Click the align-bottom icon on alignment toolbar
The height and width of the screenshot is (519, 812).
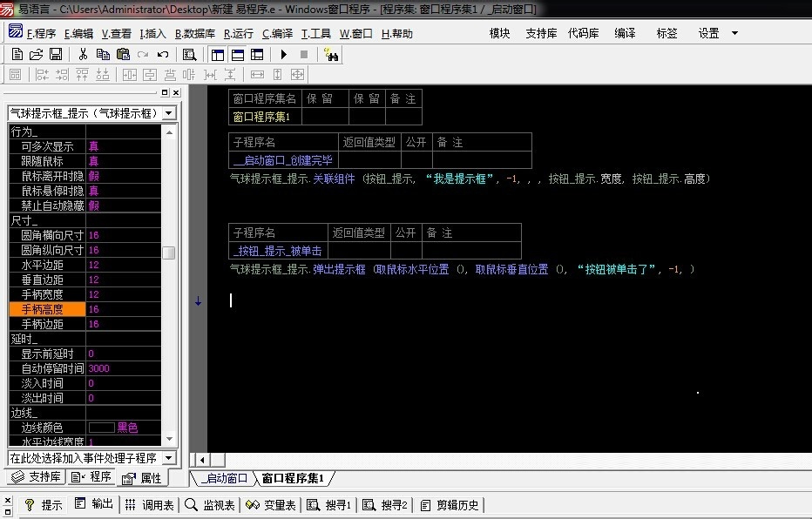[x=103, y=75]
